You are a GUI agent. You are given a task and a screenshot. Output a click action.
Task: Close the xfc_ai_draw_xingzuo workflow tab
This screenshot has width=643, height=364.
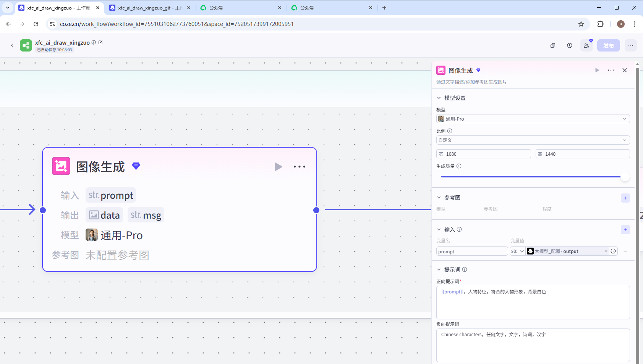(98, 8)
